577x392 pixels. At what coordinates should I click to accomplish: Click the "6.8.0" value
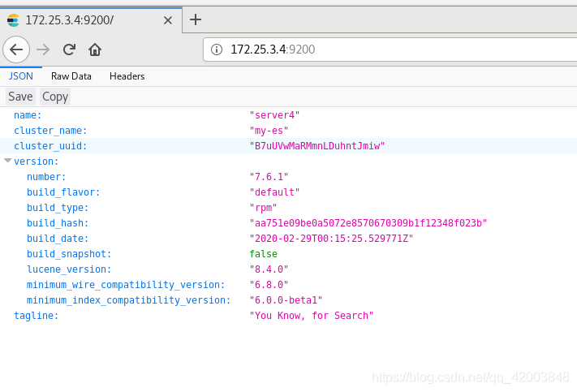(x=269, y=285)
